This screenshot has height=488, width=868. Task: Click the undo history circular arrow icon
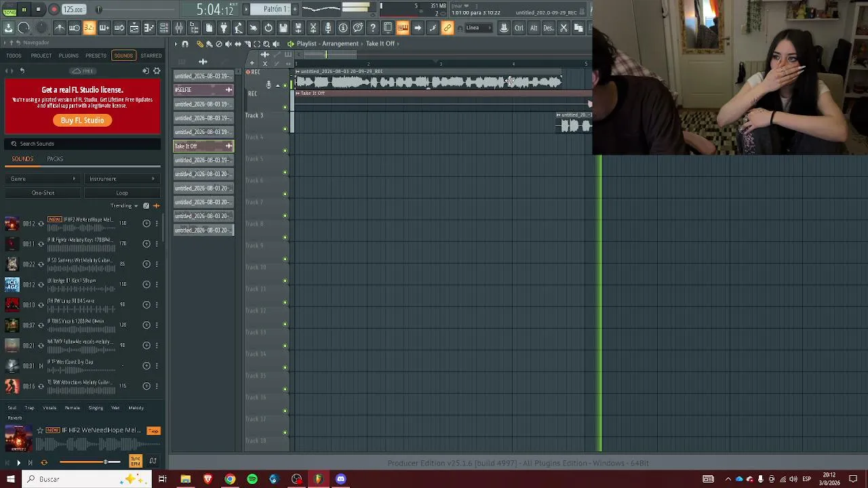click(x=269, y=28)
